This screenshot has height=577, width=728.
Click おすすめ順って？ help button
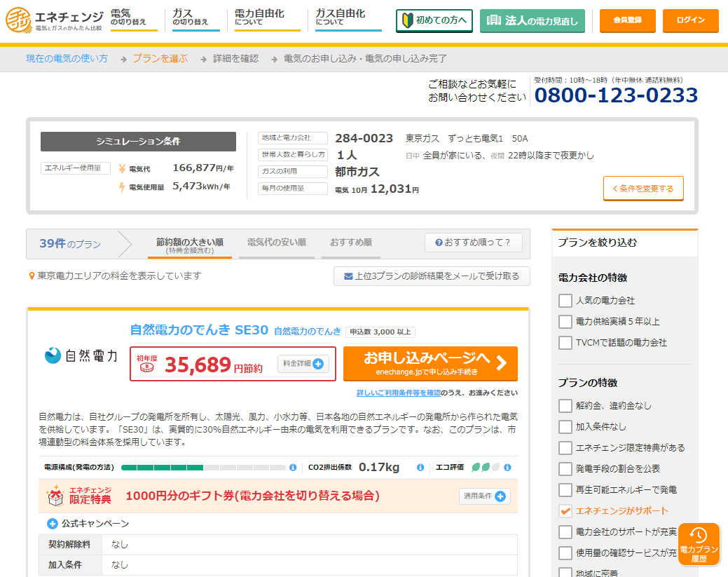coord(473,243)
